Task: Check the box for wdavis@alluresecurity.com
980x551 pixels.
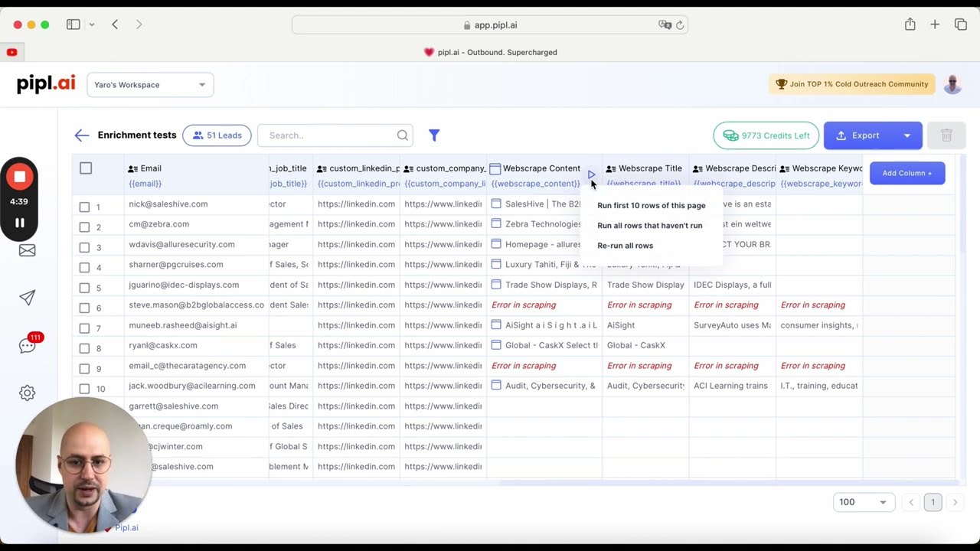Action: click(84, 247)
